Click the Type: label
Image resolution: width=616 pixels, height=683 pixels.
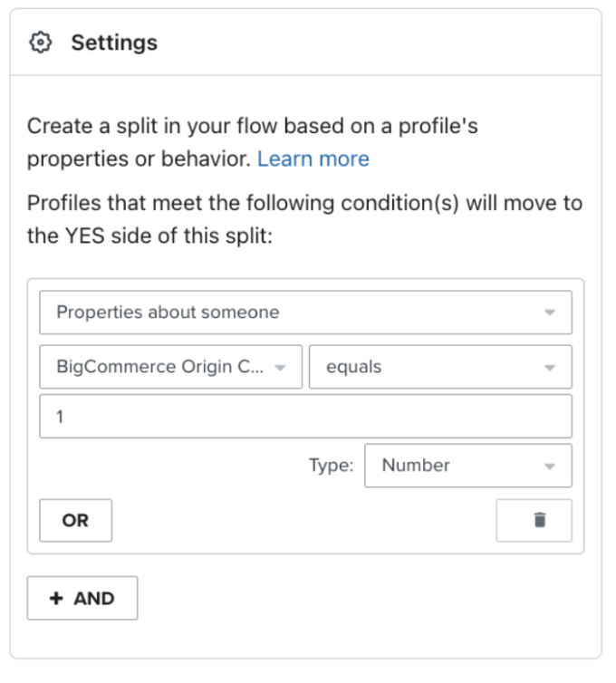(x=329, y=466)
